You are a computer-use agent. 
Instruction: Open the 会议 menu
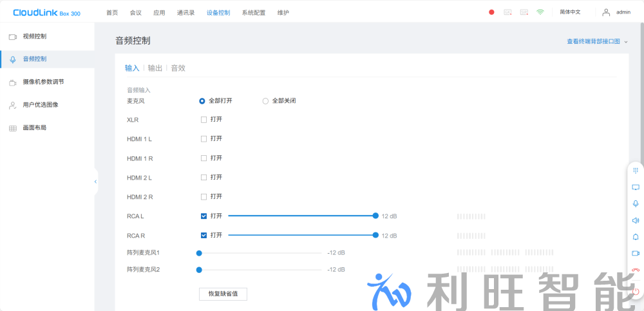click(135, 13)
